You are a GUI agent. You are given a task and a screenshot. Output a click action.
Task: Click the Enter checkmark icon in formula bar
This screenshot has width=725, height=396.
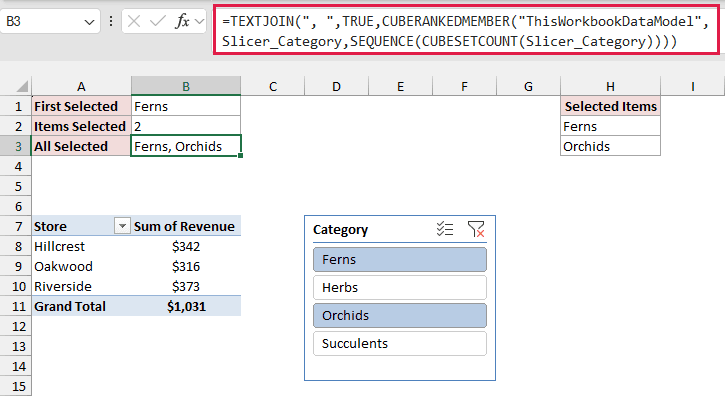(158, 21)
